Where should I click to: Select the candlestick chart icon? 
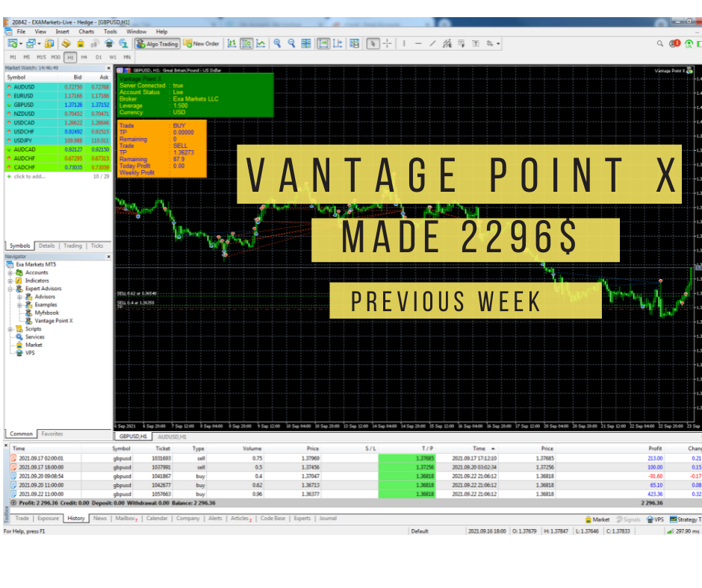tap(249, 44)
